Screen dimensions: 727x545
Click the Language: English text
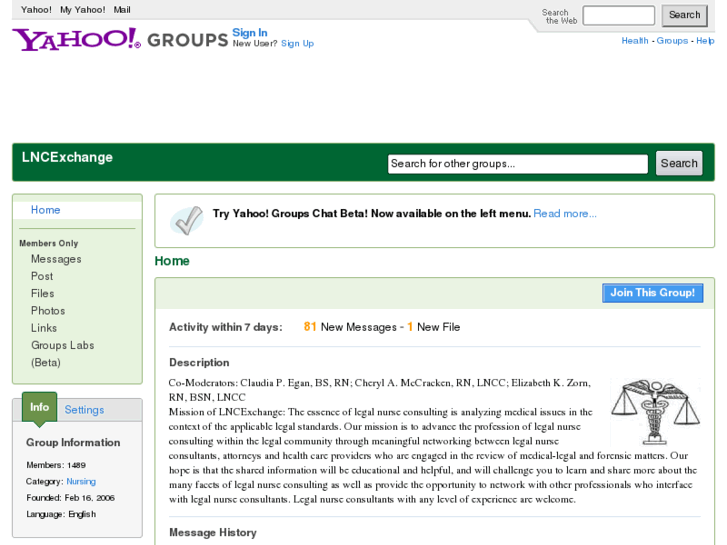tap(61, 514)
